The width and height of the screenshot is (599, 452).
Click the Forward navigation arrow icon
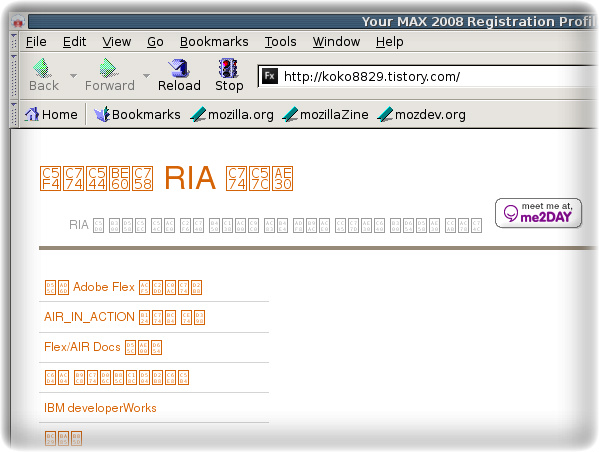click(109, 68)
